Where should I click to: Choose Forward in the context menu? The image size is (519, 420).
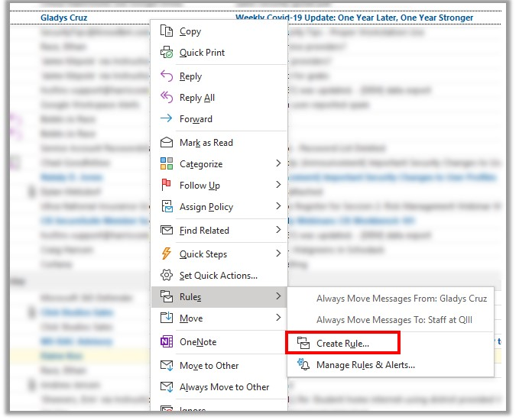coord(219,118)
